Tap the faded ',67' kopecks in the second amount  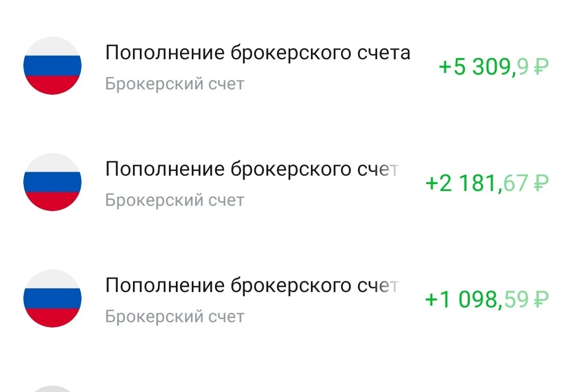513,184
